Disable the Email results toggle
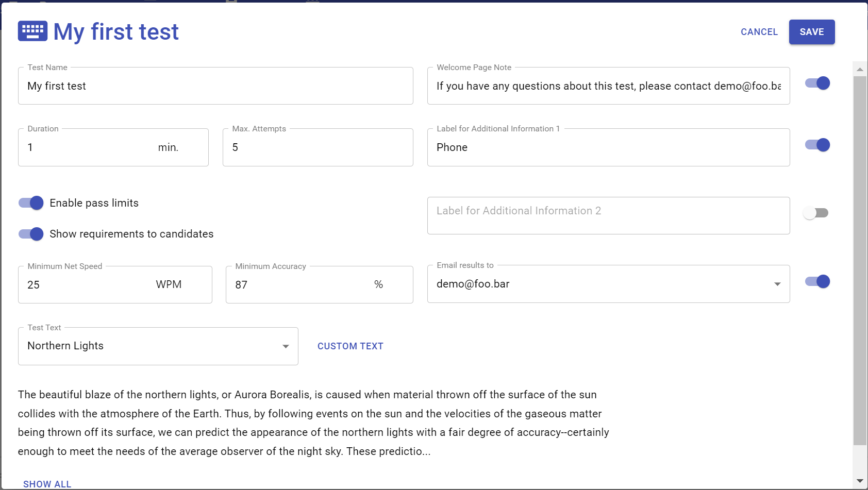Screen dimensions: 868x490 coord(816,281)
